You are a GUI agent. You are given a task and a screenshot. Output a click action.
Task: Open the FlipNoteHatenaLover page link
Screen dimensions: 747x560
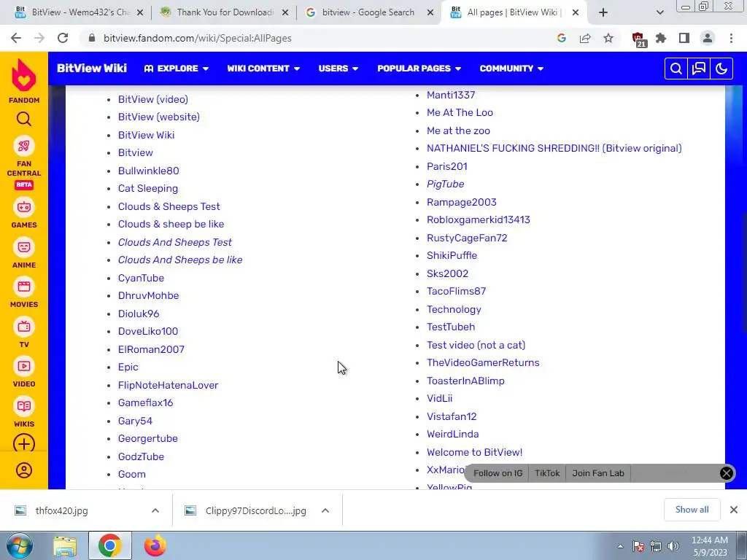[169, 385]
